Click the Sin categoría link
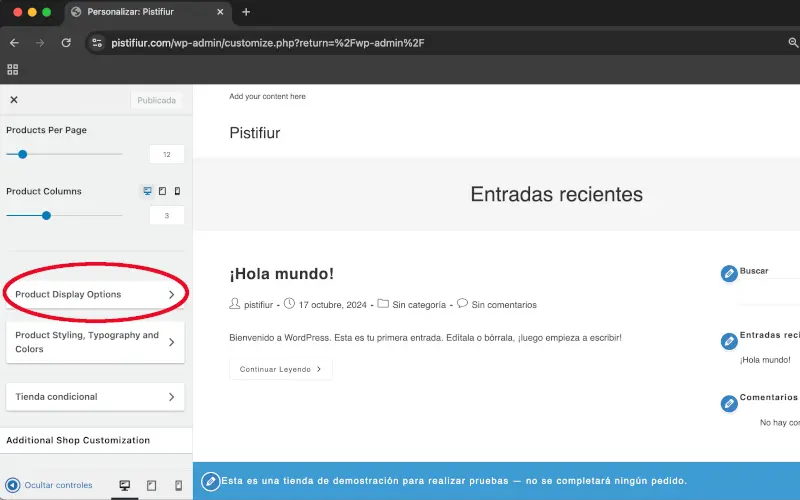Image resolution: width=800 pixels, height=500 pixels. (x=419, y=305)
